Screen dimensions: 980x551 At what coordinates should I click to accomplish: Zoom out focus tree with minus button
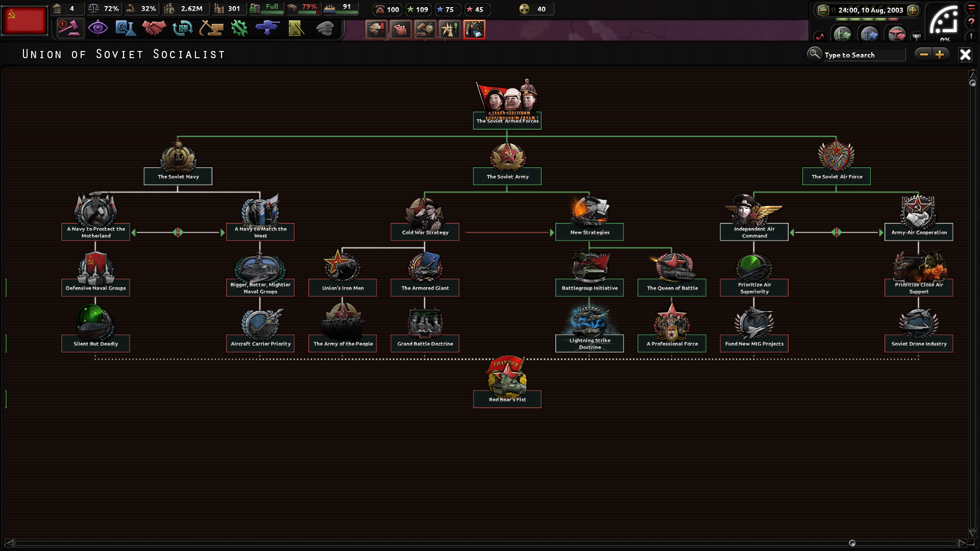point(923,55)
